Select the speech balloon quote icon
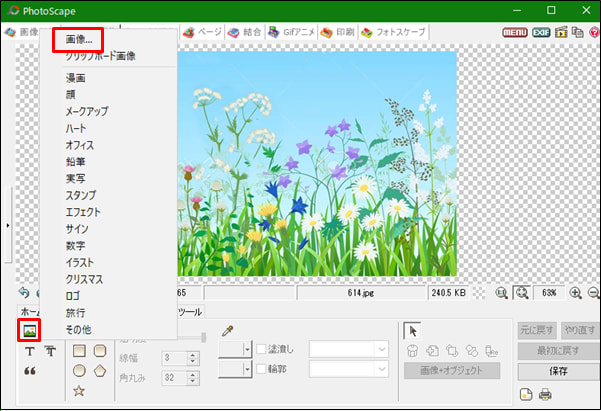 click(x=30, y=371)
